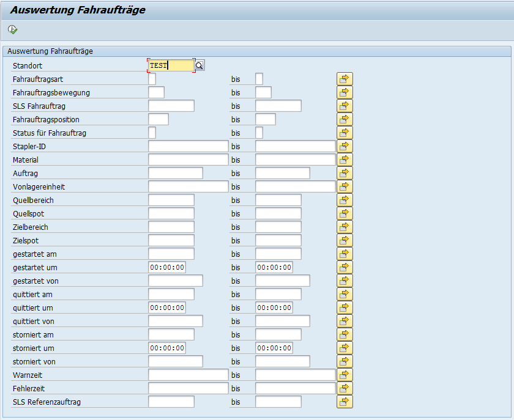Open multiple selection for quittiert von

pyautogui.click(x=345, y=321)
